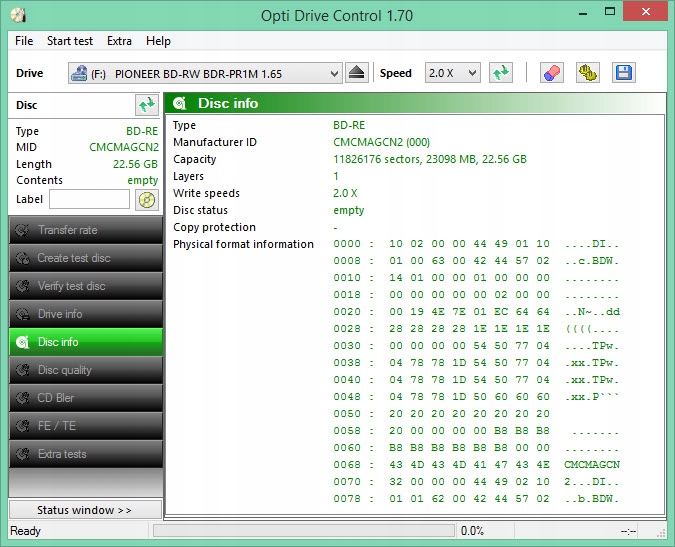Click the eject disc icon
This screenshot has height=547, width=675.
coord(356,73)
